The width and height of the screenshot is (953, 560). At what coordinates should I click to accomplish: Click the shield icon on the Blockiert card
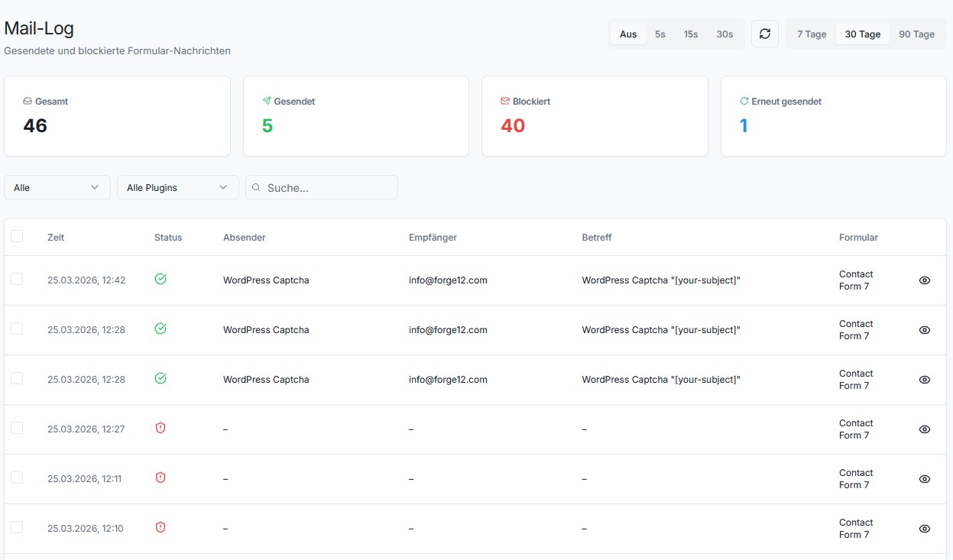(x=504, y=100)
